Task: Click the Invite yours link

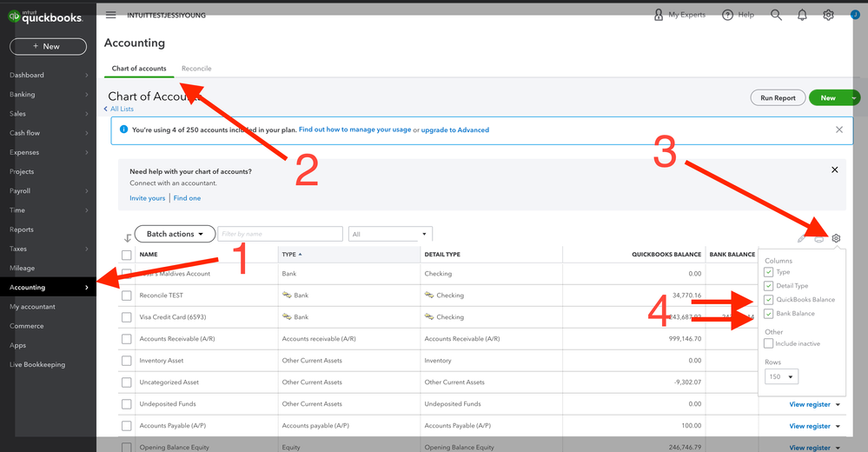Action: pos(147,198)
